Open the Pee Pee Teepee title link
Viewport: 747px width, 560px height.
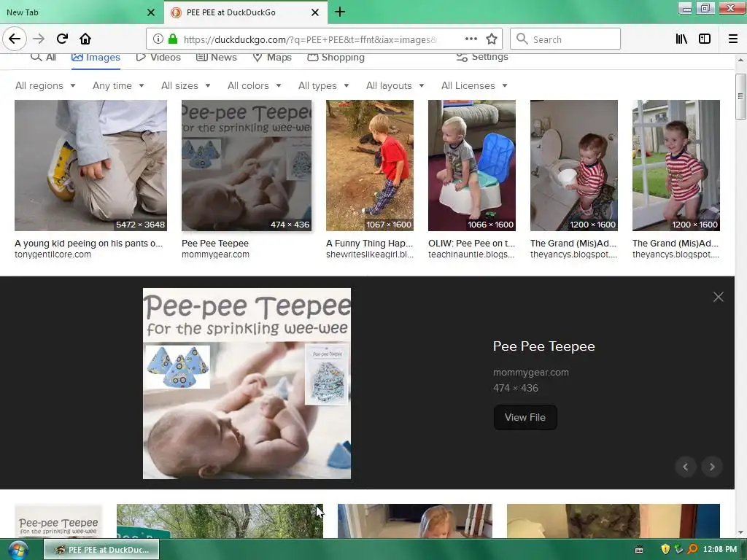(x=543, y=346)
